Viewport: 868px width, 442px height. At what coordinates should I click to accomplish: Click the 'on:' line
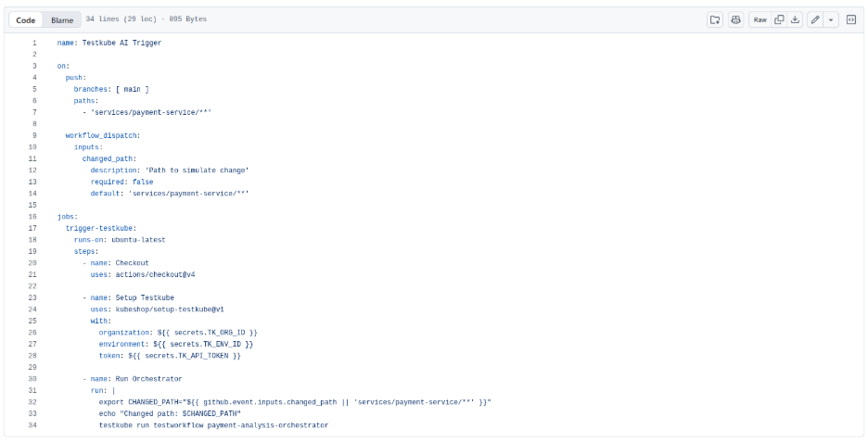(63, 66)
